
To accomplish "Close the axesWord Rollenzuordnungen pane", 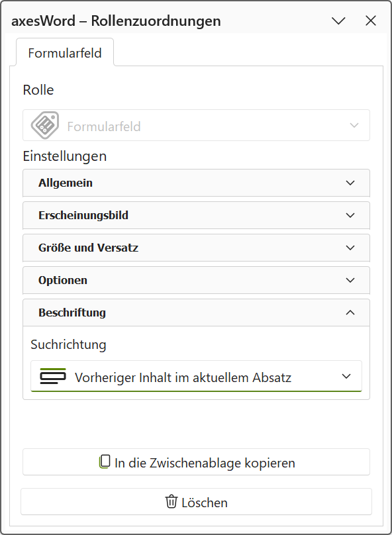I will tap(371, 21).
